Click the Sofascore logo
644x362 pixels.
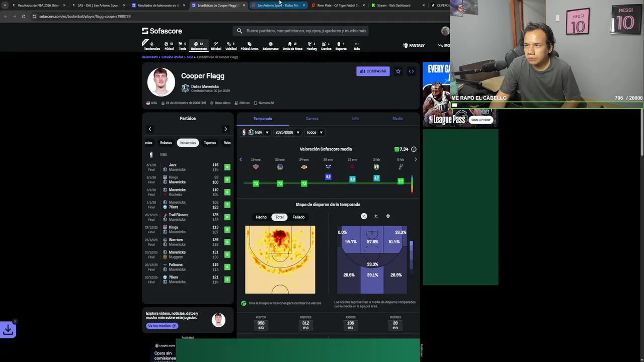[162, 31]
